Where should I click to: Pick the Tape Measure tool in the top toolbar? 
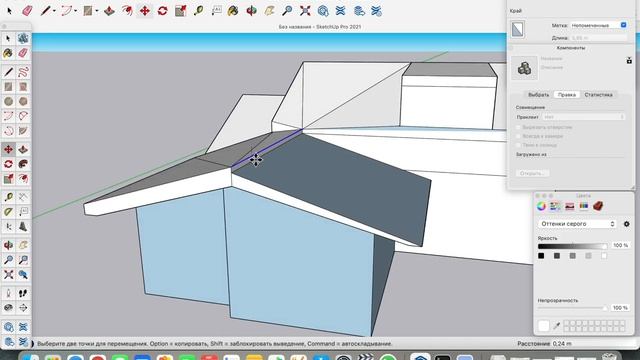pyautogui.click(x=198, y=11)
